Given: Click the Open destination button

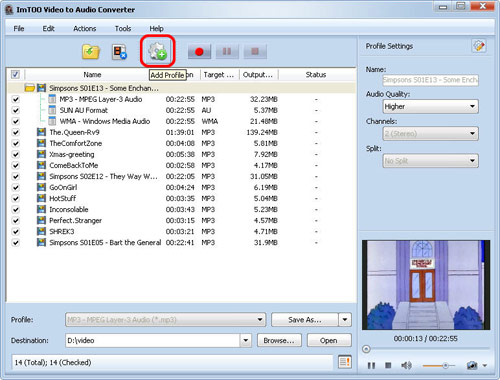Looking at the screenshot, I should point(329,340).
